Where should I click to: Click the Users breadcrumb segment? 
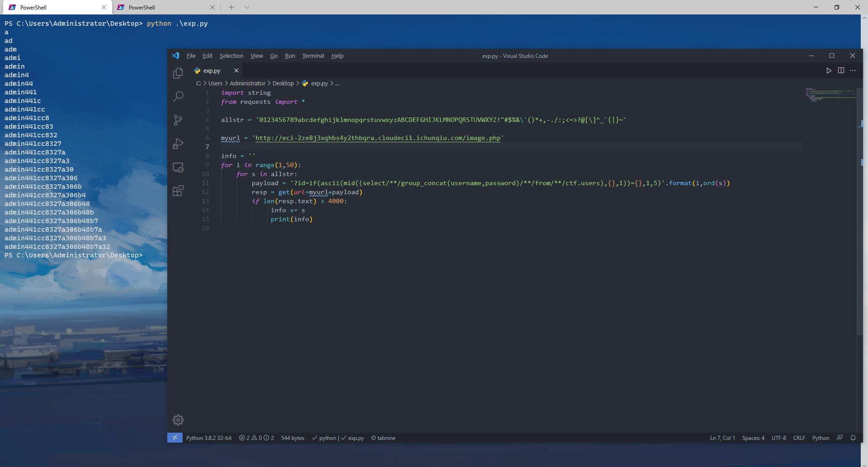[215, 84]
